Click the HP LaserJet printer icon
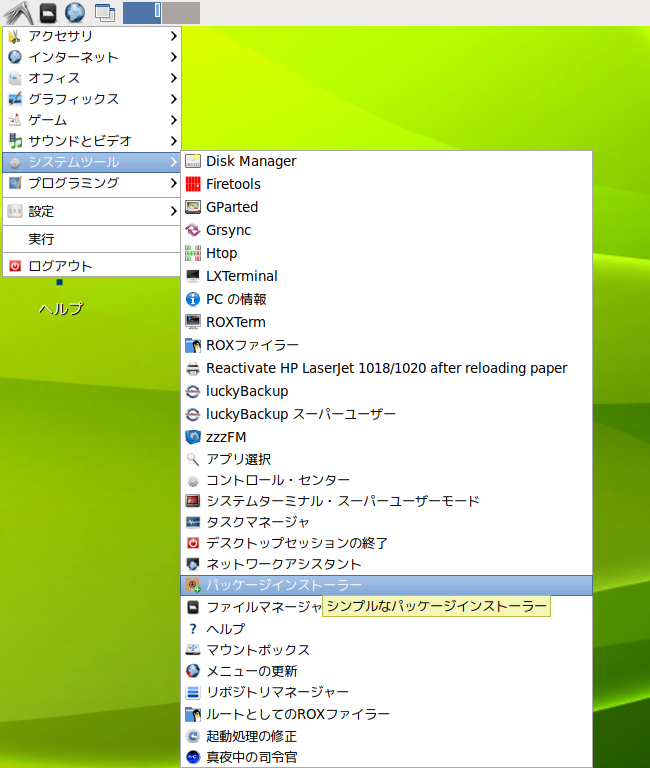The height and width of the screenshot is (768, 650). coord(193,368)
